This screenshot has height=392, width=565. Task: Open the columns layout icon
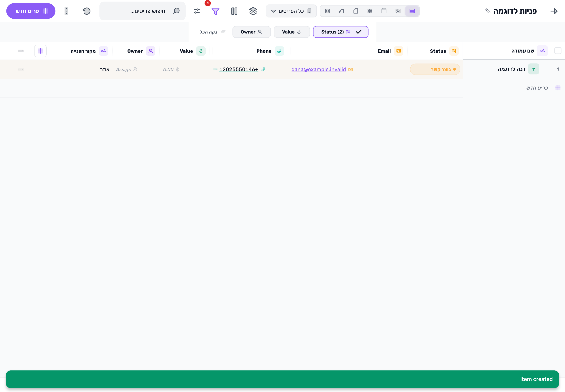point(234,11)
